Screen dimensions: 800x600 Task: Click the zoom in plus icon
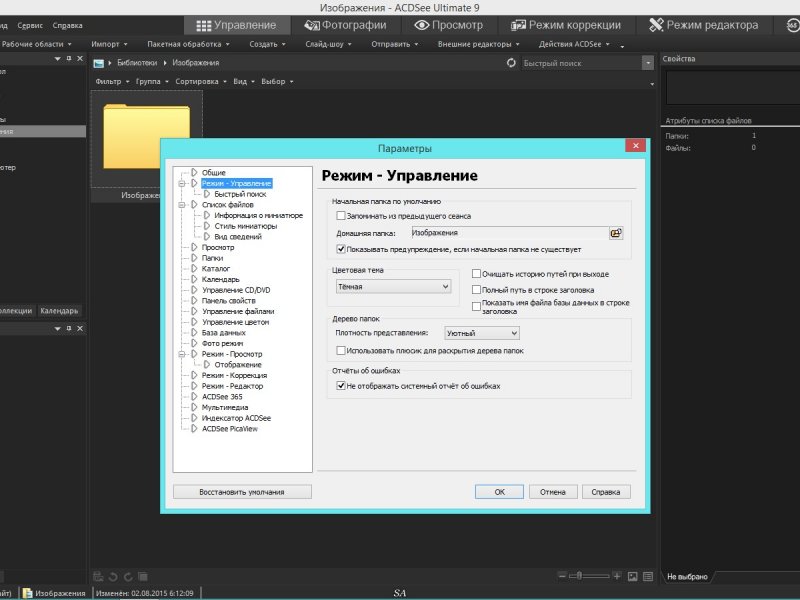[617, 576]
